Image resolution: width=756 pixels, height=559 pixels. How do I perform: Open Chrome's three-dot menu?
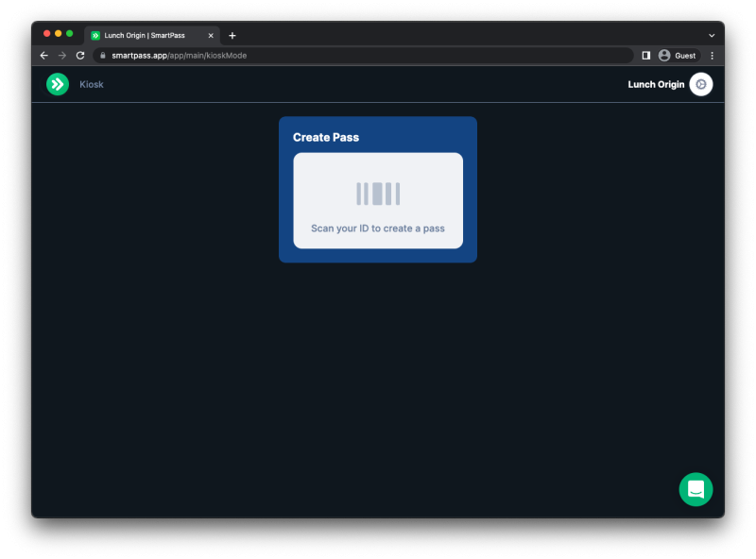(x=712, y=55)
